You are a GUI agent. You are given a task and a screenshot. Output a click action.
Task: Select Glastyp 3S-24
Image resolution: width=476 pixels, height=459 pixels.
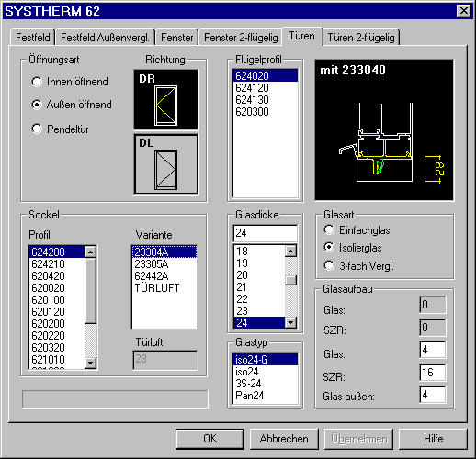266,384
